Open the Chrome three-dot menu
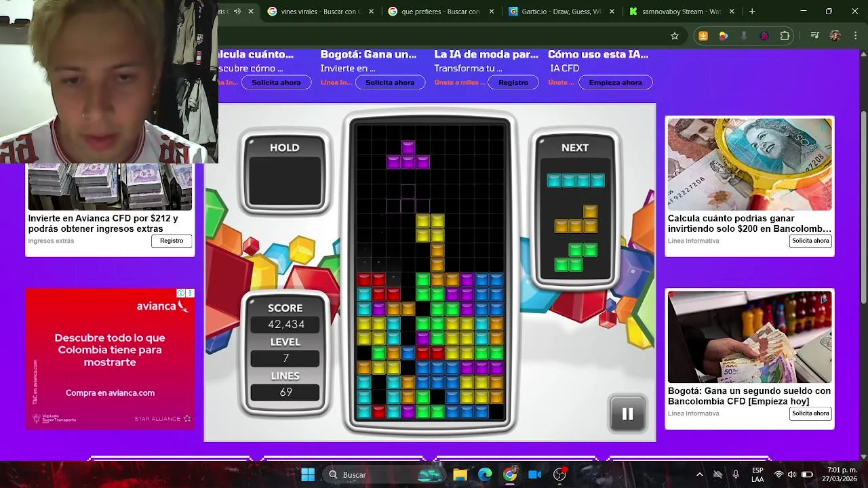 tap(854, 36)
